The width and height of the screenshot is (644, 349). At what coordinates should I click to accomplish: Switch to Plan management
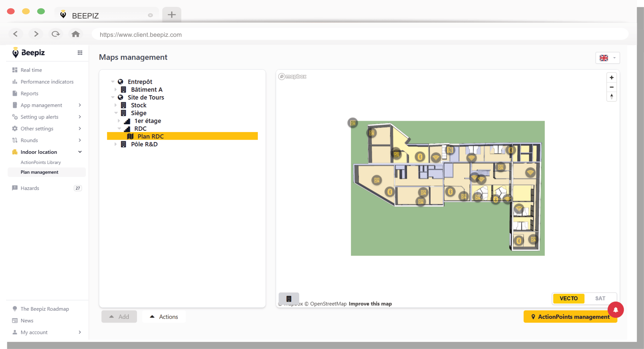[x=39, y=172]
